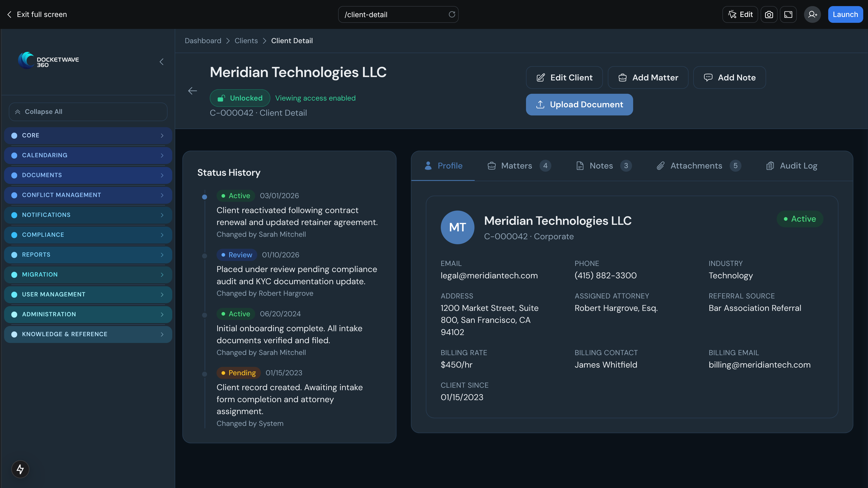Click the add user icon in top bar
868x488 pixels.
[812, 14]
